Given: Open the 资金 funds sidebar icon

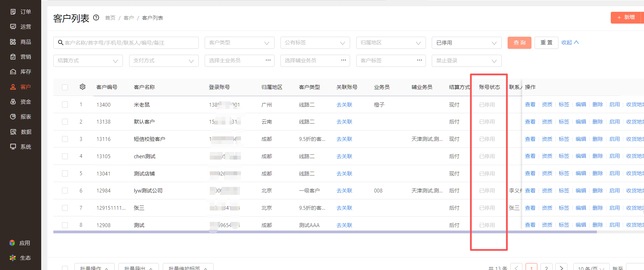Looking at the screenshot, I should coord(13,102).
